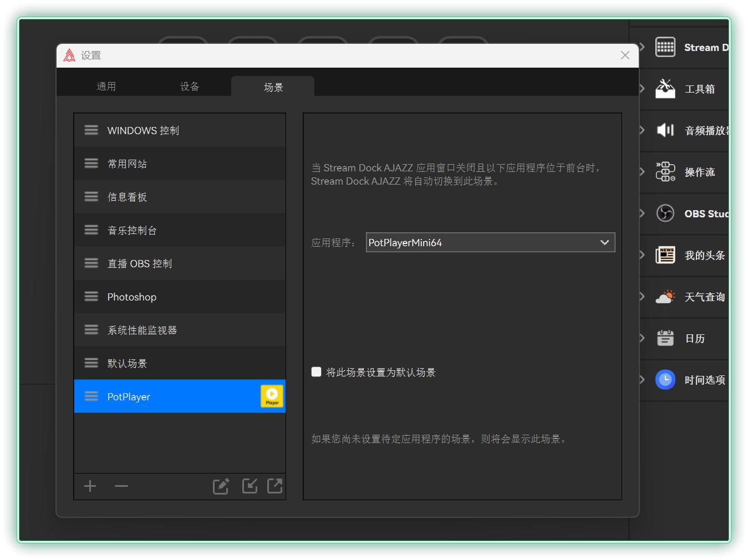Click drag handle icon of 音乐控制台
748x560 pixels.
coord(91,230)
